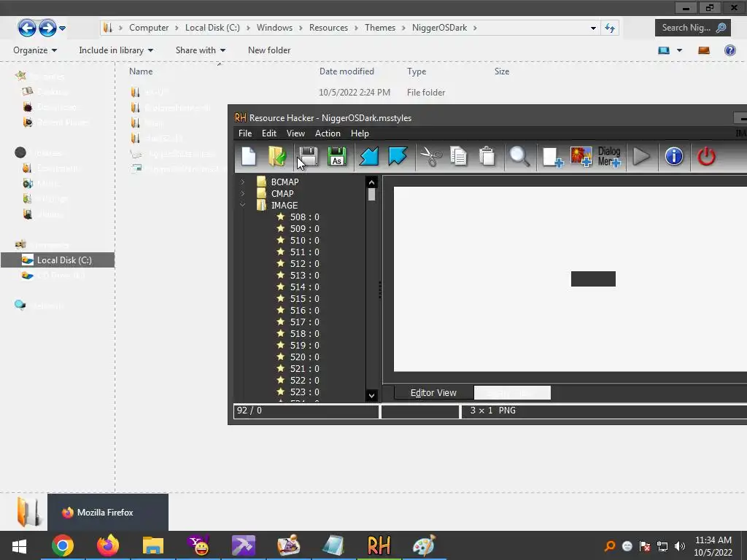The image size is (747, 560).
Task: Click the Dialog Merge toolbar icon
Action: [x=609, y=157]
